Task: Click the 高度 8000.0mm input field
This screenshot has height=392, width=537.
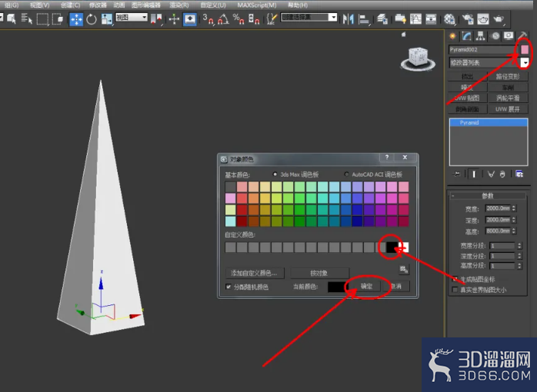Action: pyautogui.click(x=499, y=231)
